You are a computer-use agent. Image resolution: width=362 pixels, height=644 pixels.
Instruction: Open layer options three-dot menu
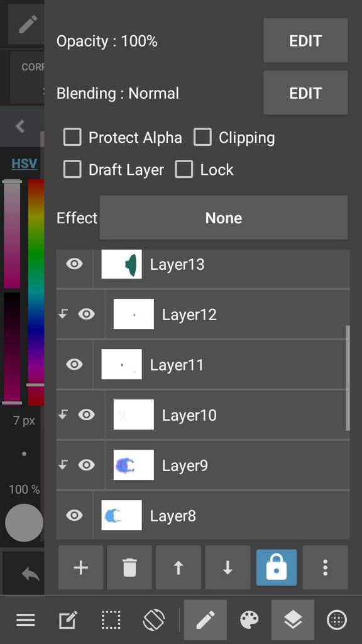[325, 568]
